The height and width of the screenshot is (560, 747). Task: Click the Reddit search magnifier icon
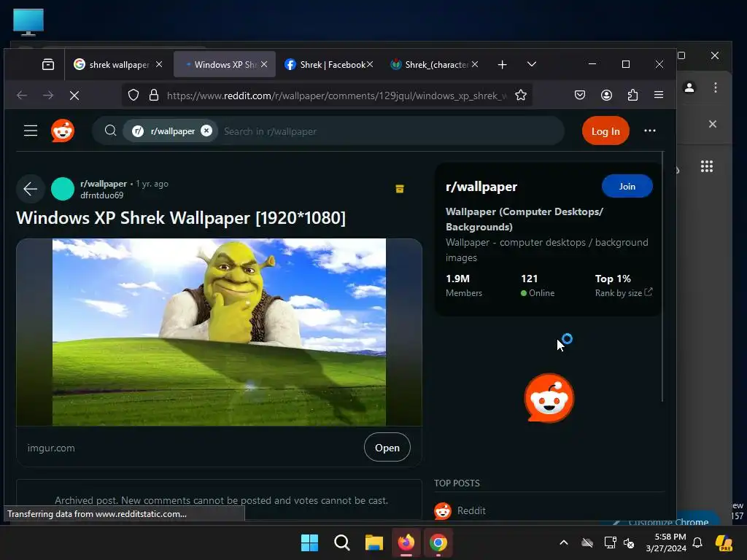[x=111, y=131]
